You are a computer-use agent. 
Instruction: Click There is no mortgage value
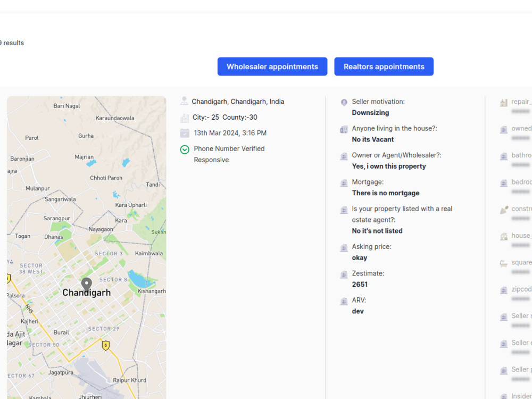pyautogui.click(x=386, y=193)
